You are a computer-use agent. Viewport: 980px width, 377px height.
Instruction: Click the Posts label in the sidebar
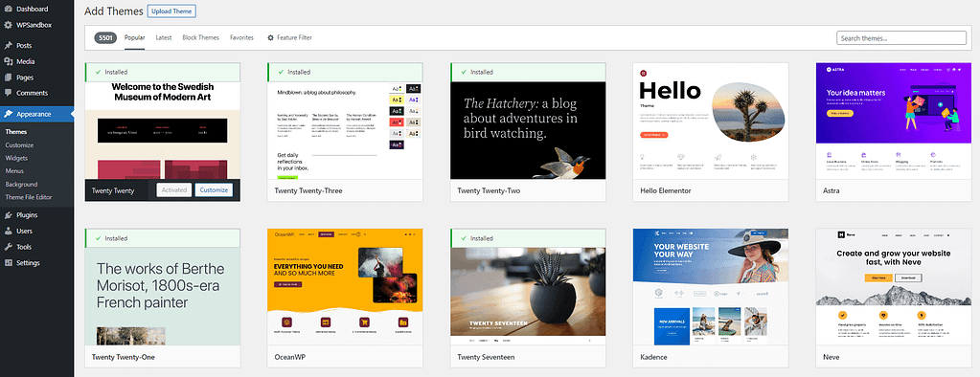coord(24,46)
